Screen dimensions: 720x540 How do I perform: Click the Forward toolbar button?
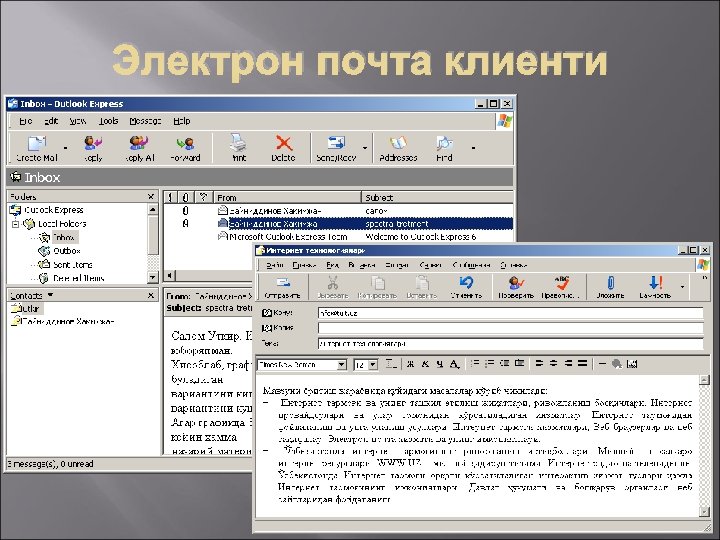pyautogui.click(x=185, y=148)
